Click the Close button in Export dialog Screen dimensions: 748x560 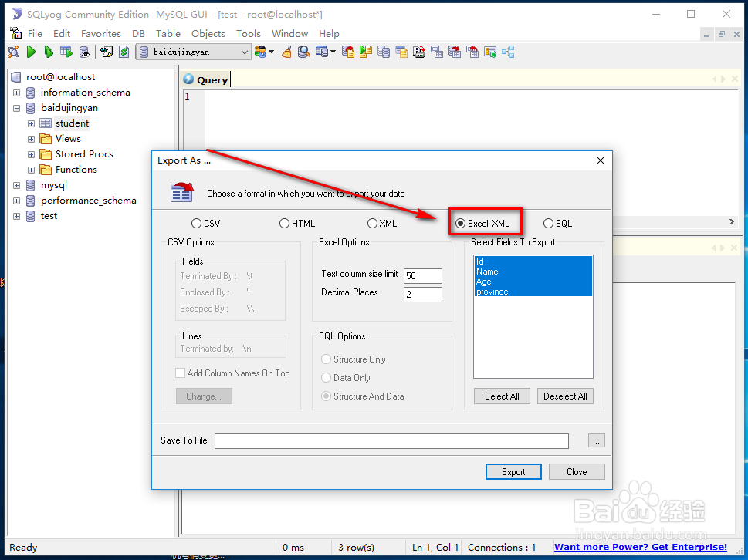(x=577, y=472)
